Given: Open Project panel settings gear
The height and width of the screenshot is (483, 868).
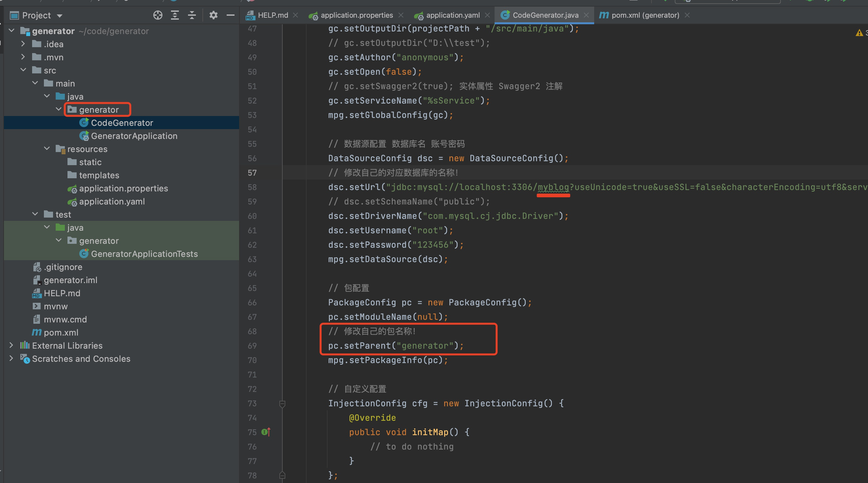Looking at the screenshot, I should [213, 15].
